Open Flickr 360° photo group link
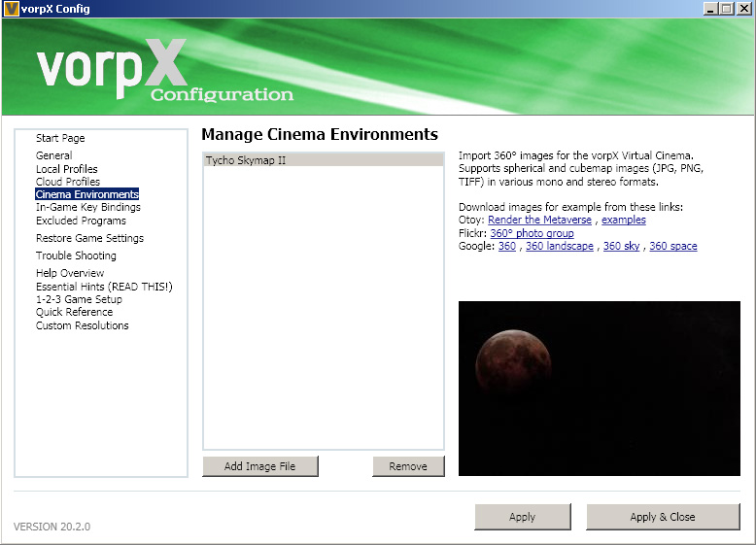Viewport: 756px width, 545px height. [x=532, y=233]
